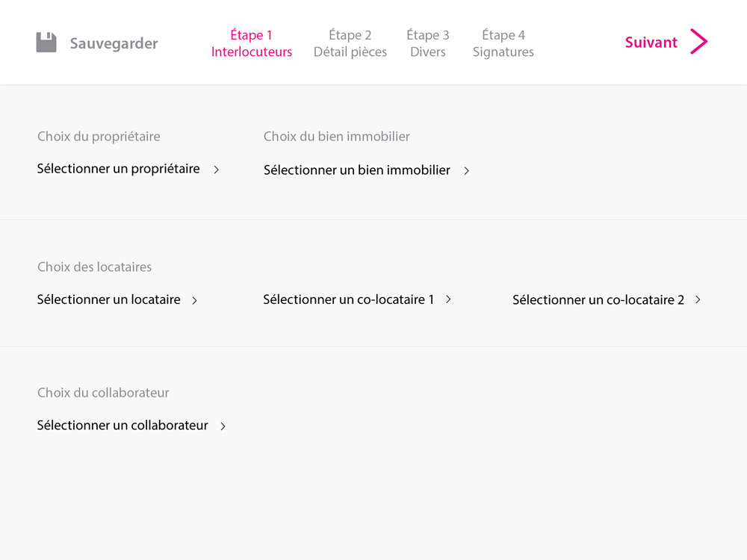Click the Sauvegarder button
747x560 pixels.
(x=97, y=43)
